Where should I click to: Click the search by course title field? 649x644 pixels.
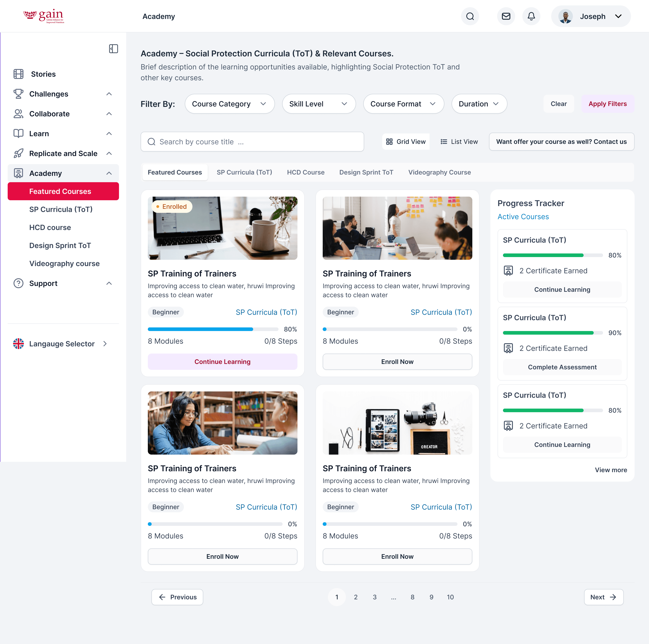[252, 142]
